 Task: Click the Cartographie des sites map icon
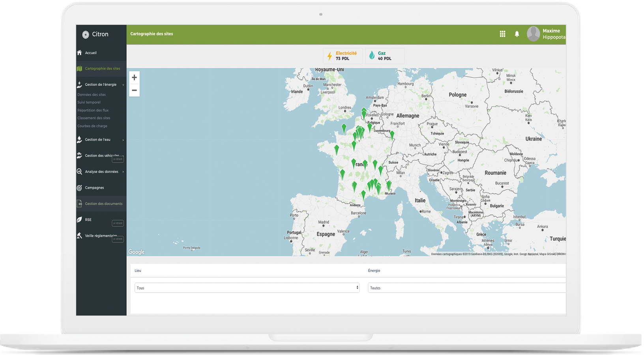click(x=80, y=68)
